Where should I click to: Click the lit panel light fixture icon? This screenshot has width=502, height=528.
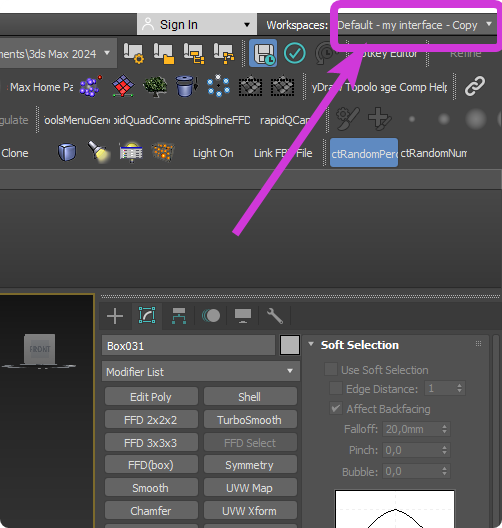click(x=131, y=152)
